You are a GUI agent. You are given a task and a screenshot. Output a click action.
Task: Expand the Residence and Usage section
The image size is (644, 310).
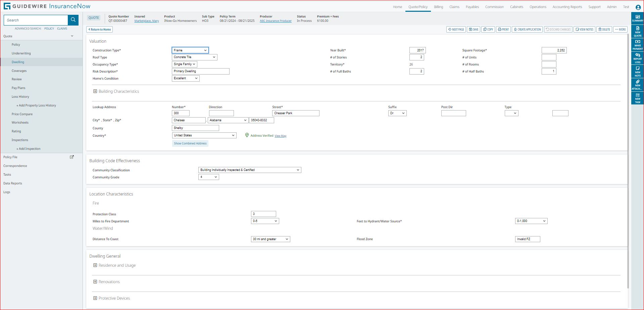[95, 265]
